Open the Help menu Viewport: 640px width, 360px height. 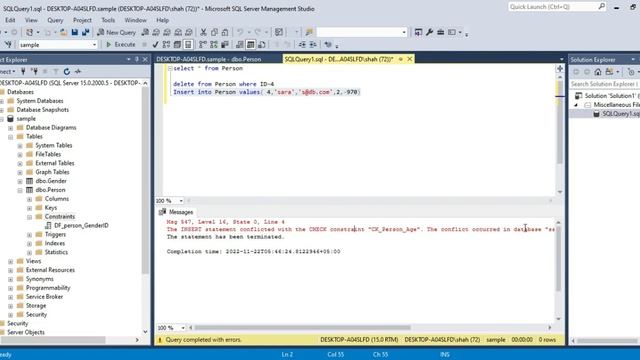162,20
